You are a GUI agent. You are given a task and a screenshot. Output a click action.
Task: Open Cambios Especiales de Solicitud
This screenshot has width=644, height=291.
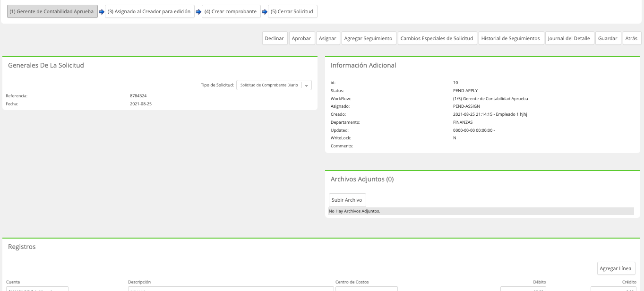(x=438, y=38)
